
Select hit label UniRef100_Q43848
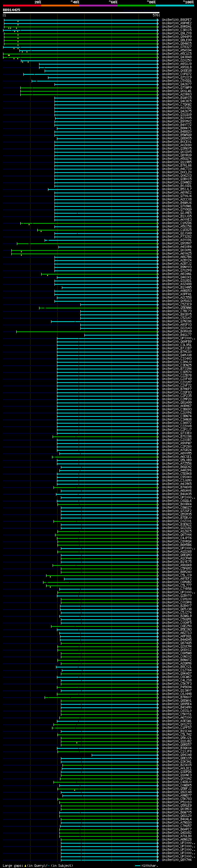(x=177, y=57)
